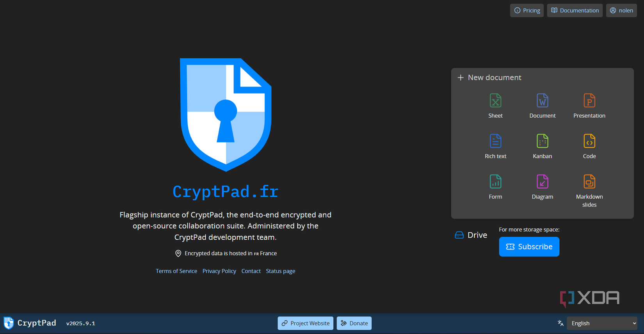Create a new Form

[495, 187]
